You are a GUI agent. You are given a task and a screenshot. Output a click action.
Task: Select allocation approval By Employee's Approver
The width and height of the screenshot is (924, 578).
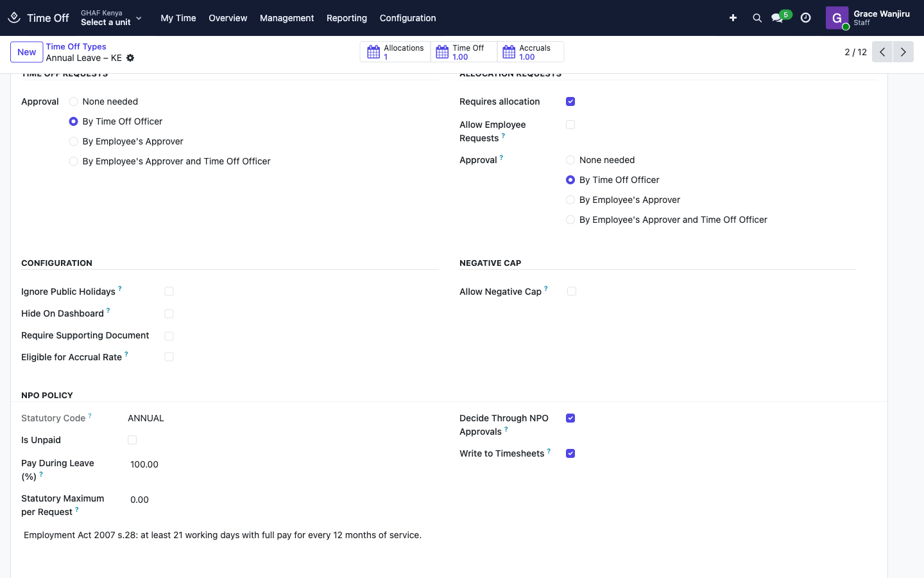[x=570, y=200]
